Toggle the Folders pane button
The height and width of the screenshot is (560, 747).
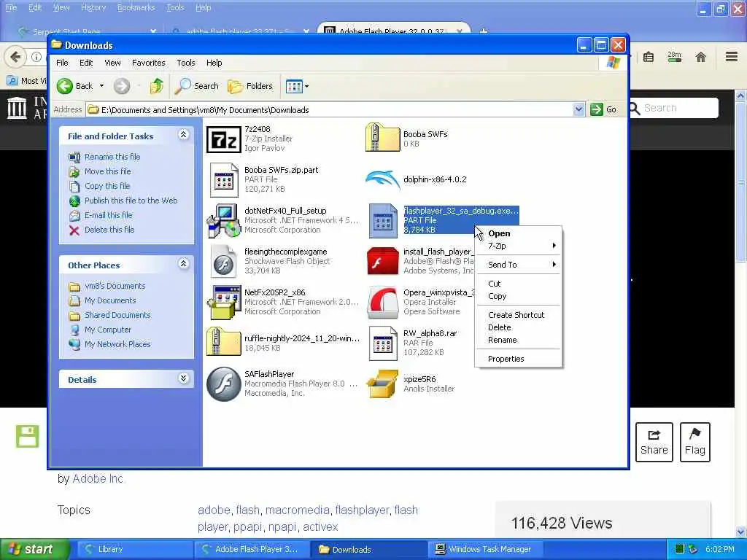point(250,86)
